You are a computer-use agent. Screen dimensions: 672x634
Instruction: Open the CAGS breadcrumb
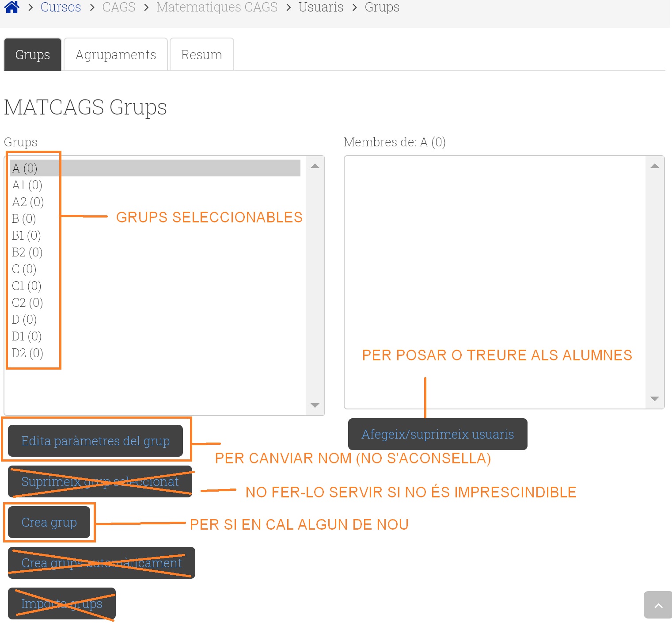[119, 7]
